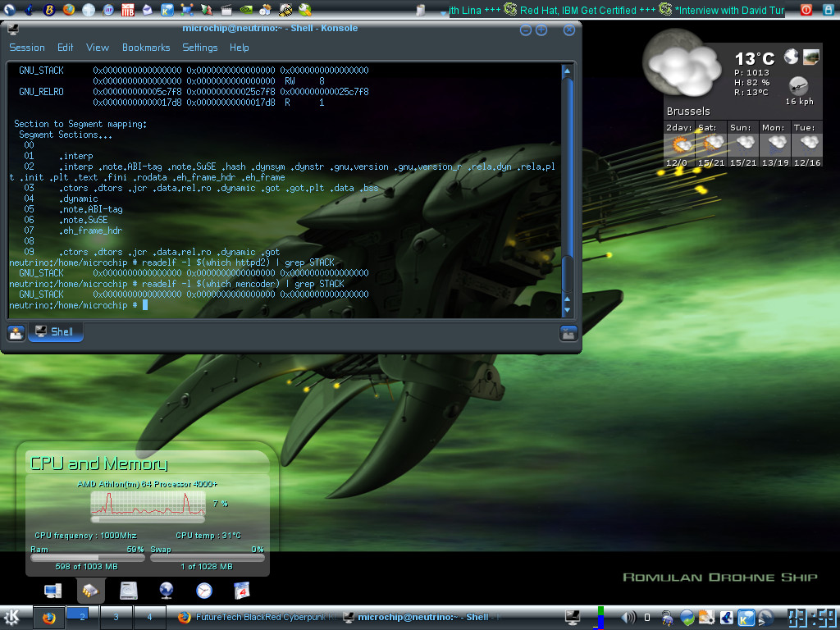
Task: Switch to virtual desktop 2 in pager
Action: (83, 618)
